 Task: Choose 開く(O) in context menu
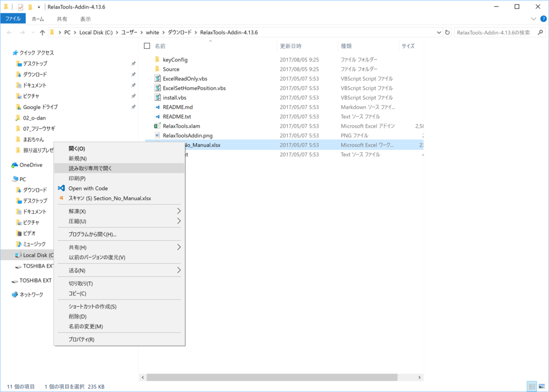click(x=120, y=149)
